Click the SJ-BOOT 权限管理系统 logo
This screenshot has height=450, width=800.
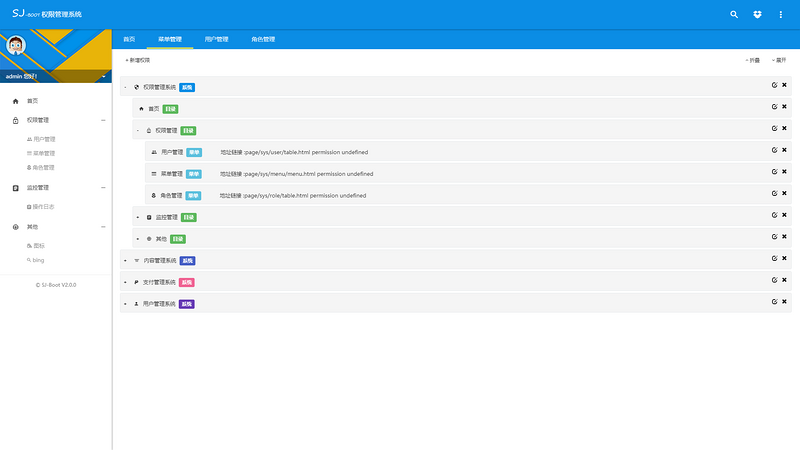pyautogui.click(x=47, y=14)
